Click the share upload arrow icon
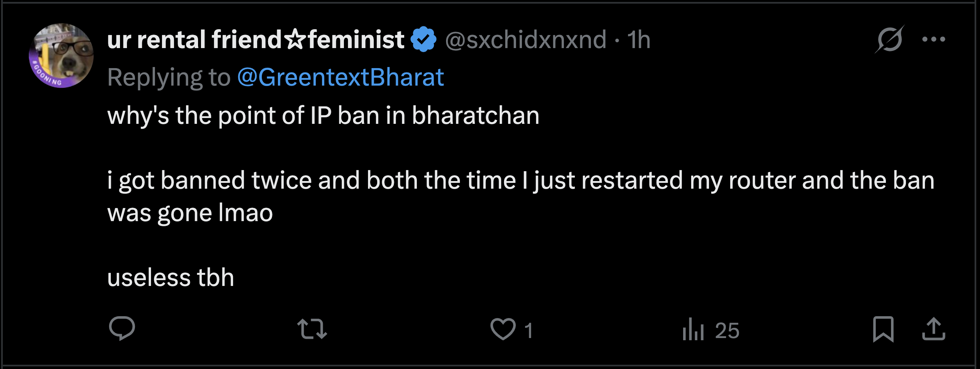Screen dimensions: 980x369 tap(934, 329)
